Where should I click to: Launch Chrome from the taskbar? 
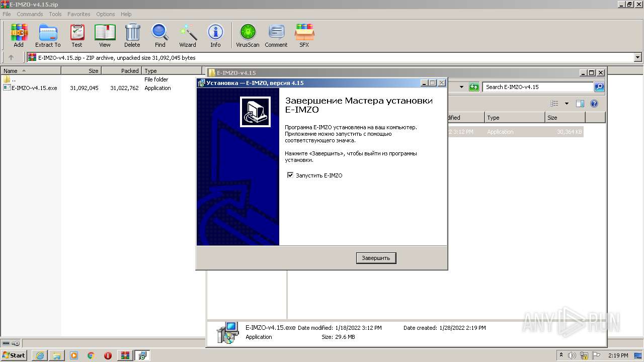(x=91, y=355)
